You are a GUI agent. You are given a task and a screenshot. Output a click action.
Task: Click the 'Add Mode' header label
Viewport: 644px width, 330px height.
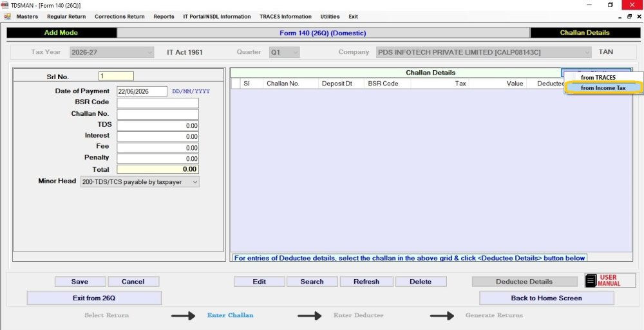click(x=61, y=33)
